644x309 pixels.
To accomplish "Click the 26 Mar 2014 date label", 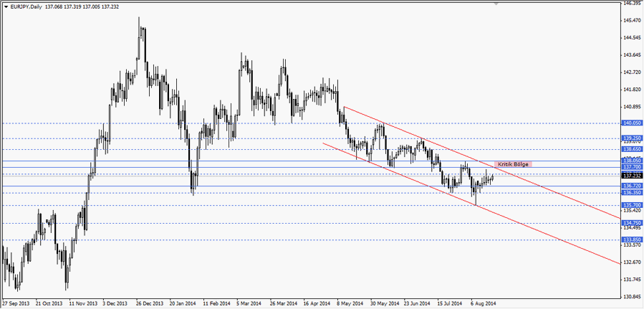I will coord(283,304).
